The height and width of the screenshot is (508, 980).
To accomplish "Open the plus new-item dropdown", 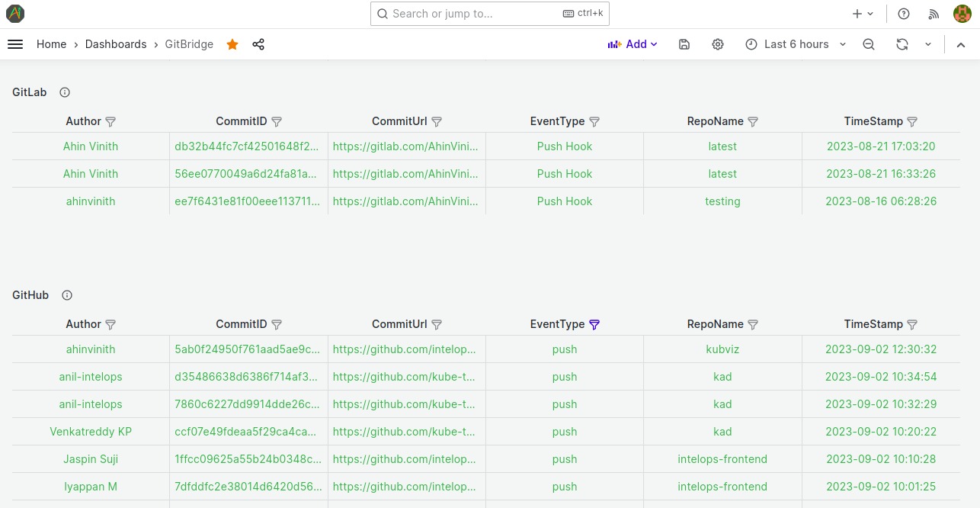I will [x=863, y=14].
